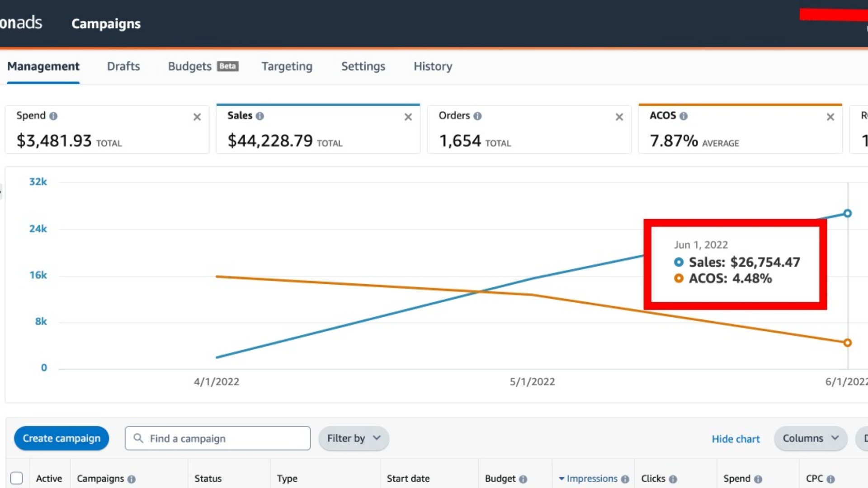Switch to the Drafts tab

pyautogui.click(x=123, y=66)
